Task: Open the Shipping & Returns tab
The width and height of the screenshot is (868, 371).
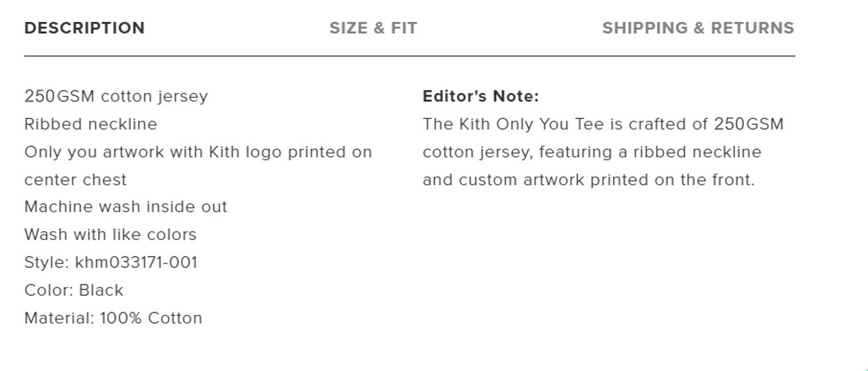Action: point(698,28)
